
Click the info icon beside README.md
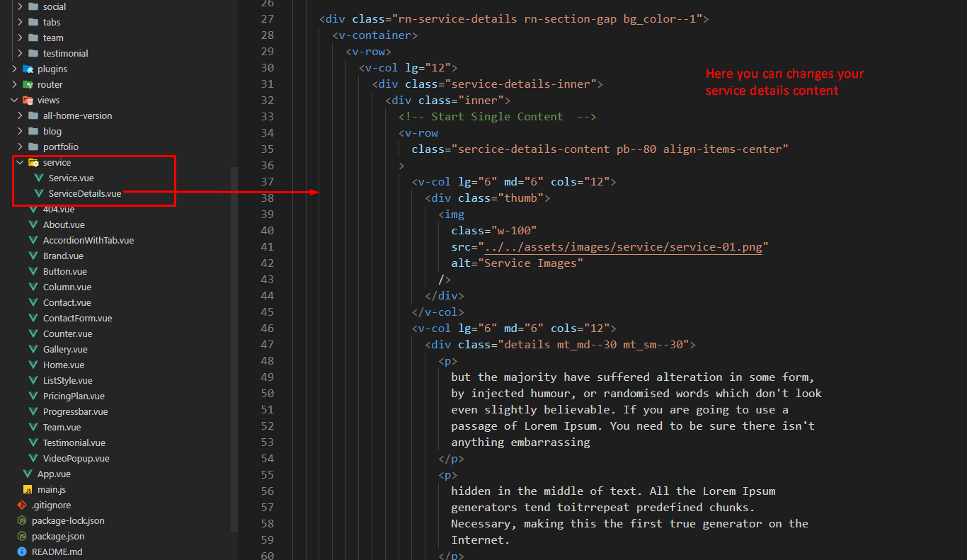click(22, 552)
